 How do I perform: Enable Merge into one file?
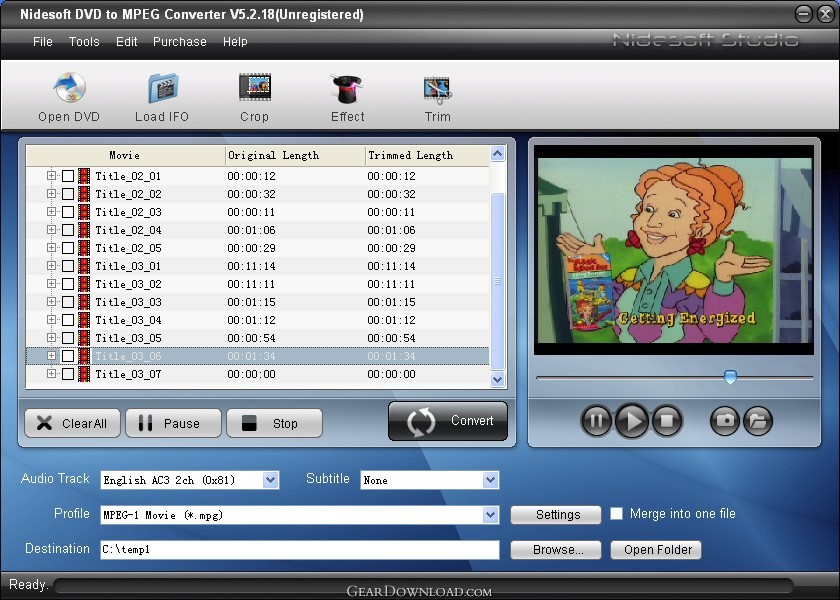(x=617, y=514)
